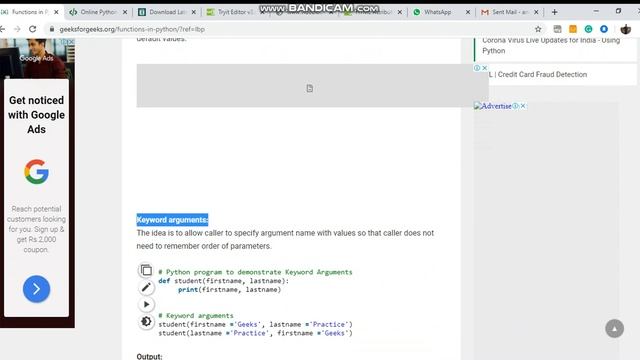This screenshot has height=360, width=640.
Task: Switch to the WhatsApp tab
Action: pos(441,12)
